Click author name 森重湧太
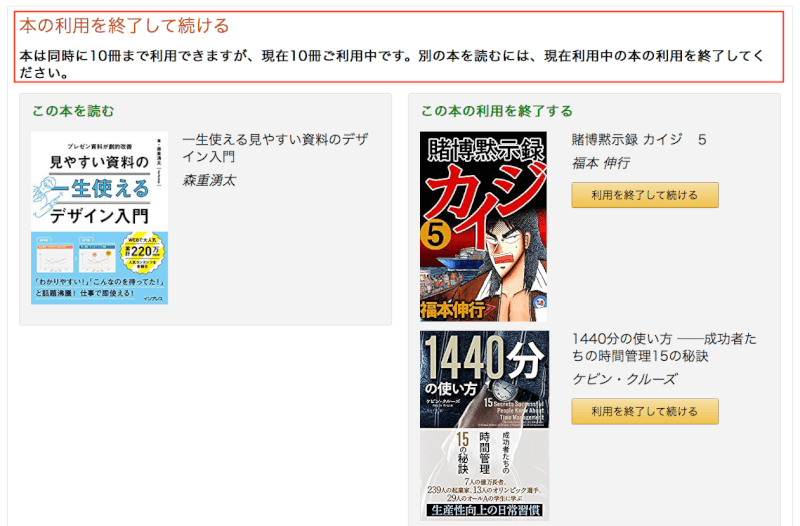800x526 pixels. click(x=209, y=180)
